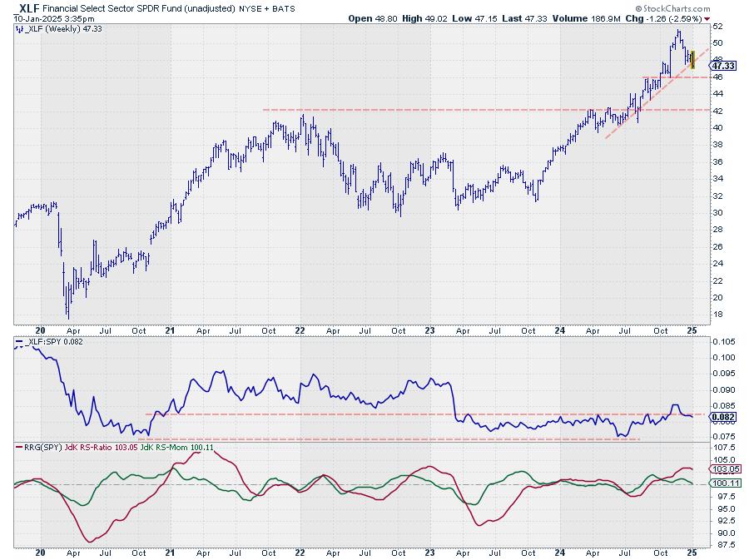Click the 42 label on the price axis
This screenshot has width=749, height=560.
717,111
